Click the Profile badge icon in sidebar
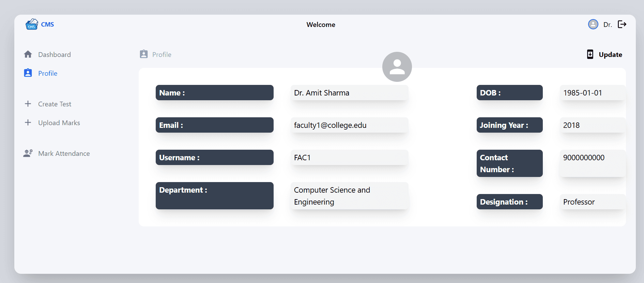Screen dimensions: 644x283 coord(28,73)
